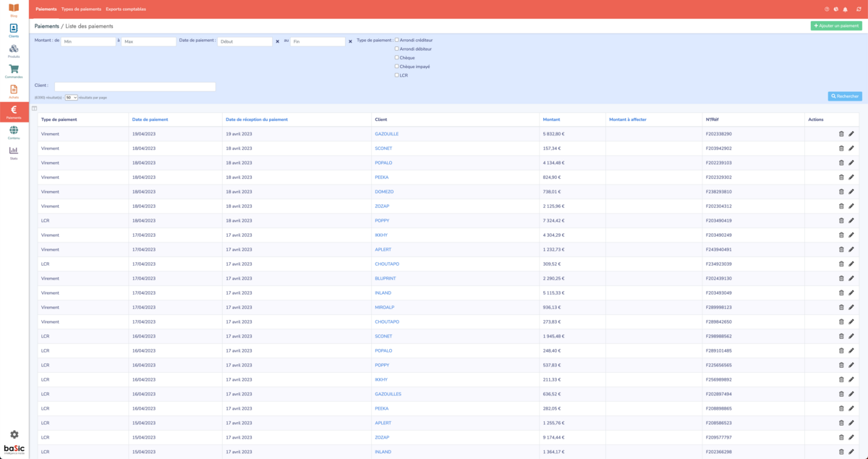Click the notifications bell icon
Viewport: 868px width, 459px height.
(x=846, y=9)
